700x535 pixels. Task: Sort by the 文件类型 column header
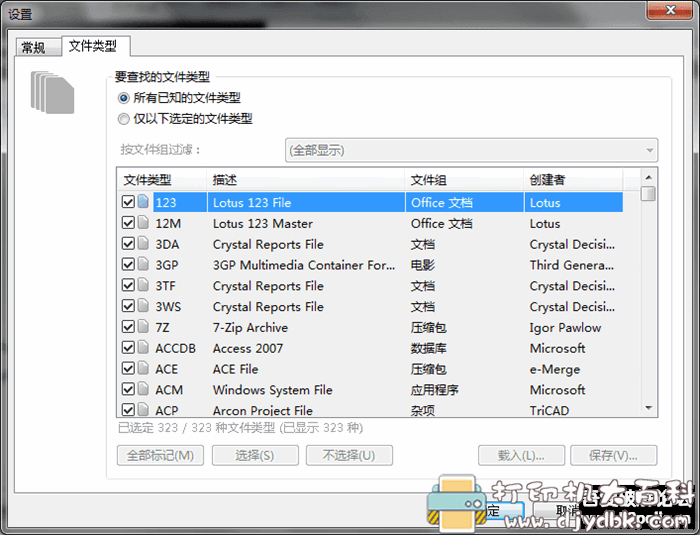coord(162,180)
